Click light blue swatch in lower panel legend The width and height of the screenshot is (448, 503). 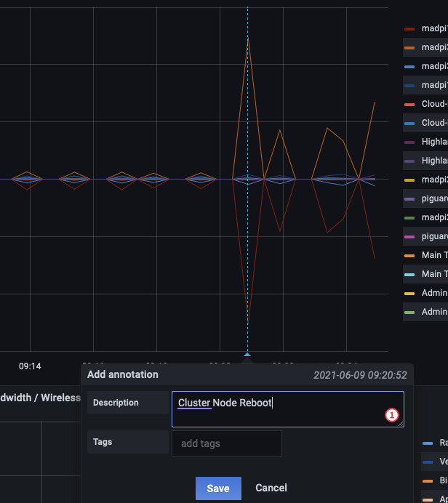click(428, 443)
